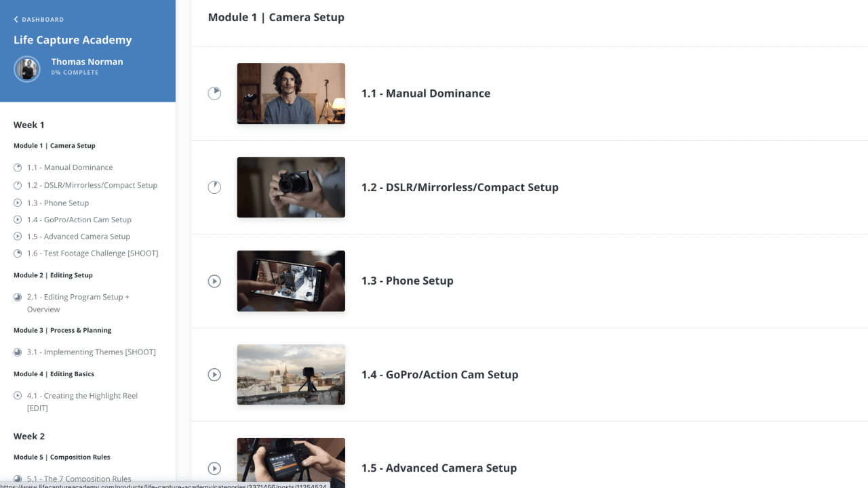This screenshot has width=868, height=488.
Task: Click play icon beside 1.4 GoPro/Action Cam Setup in sidebar
Action: click(18, 220)
